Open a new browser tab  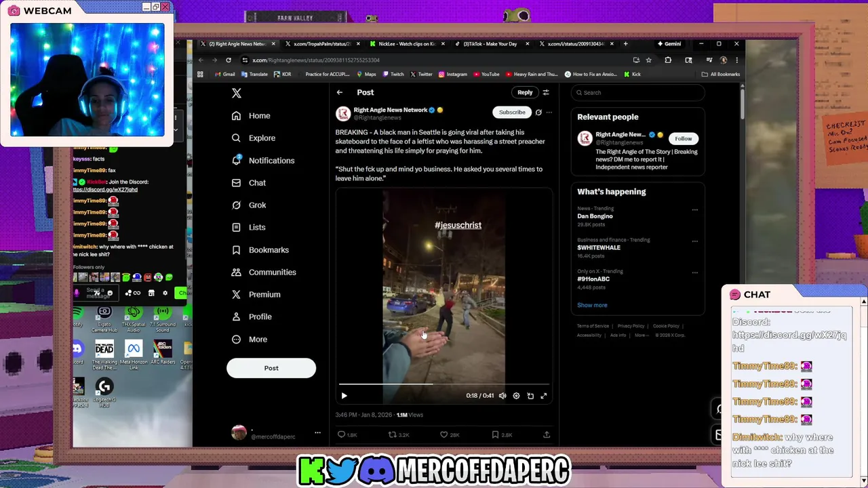click(x=625, y=44)
